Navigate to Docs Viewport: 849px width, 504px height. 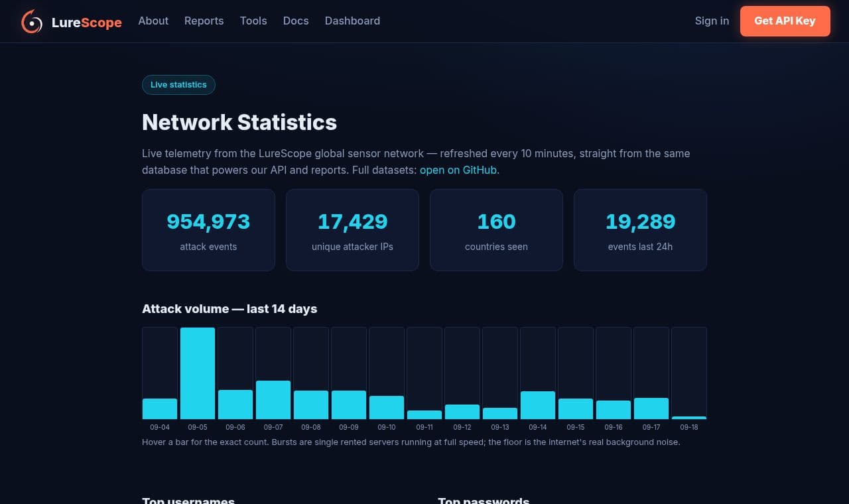[x=296, y=21]
